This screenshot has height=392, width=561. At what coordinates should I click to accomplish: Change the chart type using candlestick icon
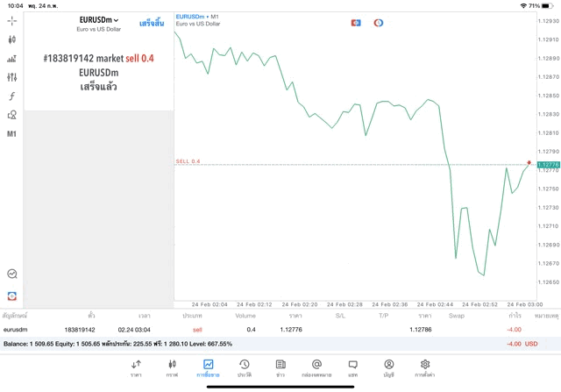11,39
